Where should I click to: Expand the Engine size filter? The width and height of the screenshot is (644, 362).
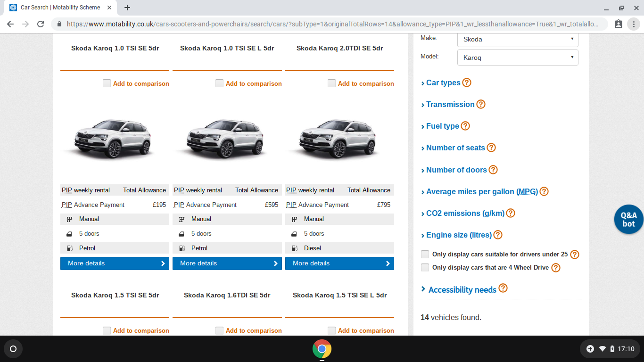tap(456, 235)
